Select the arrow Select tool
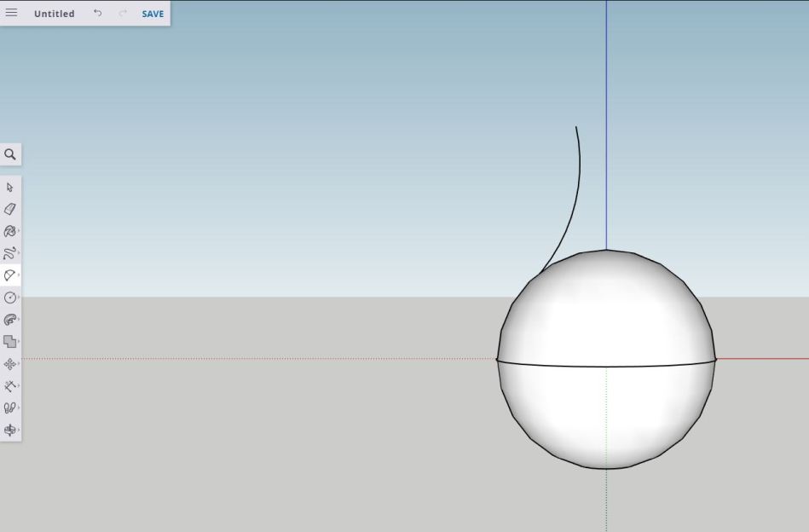The width and height of the screenshot is (809, 532). [10, 188]
